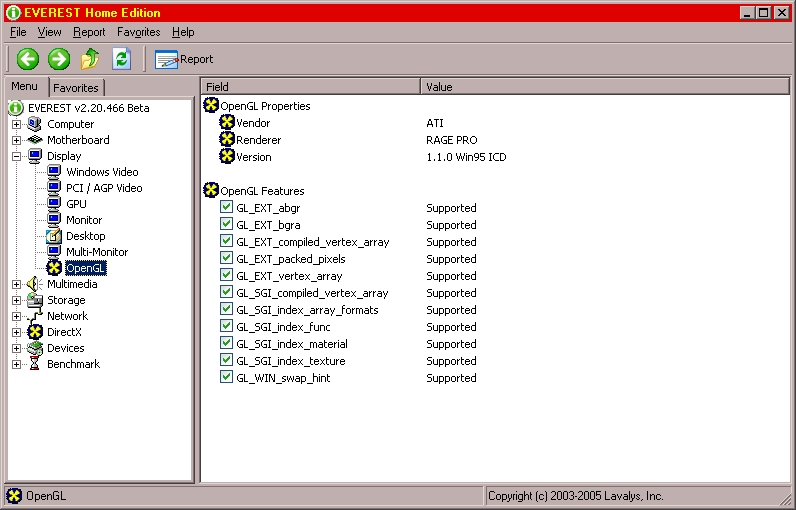Click the Desktop item icon
This screenshot has height=510, width=796.
(54, 235)
